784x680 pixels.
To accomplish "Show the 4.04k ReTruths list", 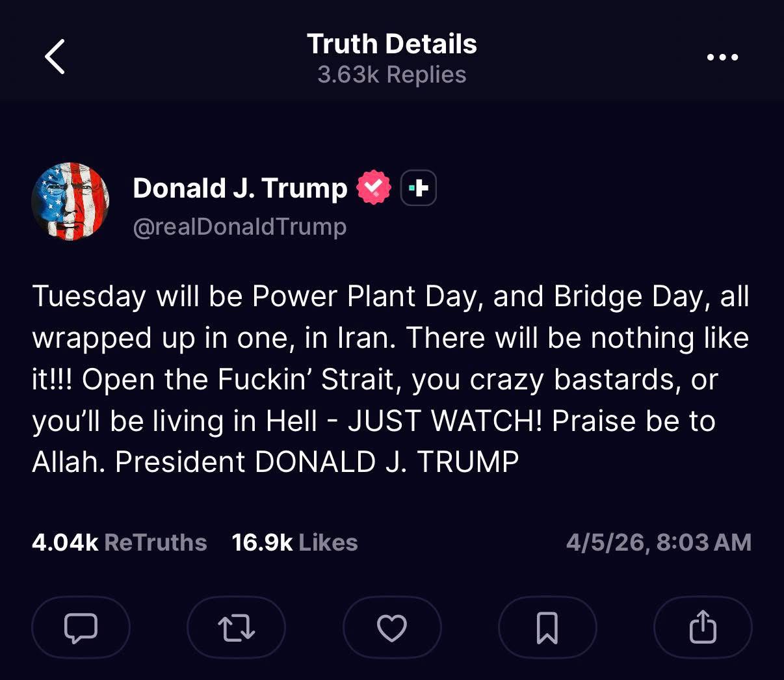I will point(119,542).
